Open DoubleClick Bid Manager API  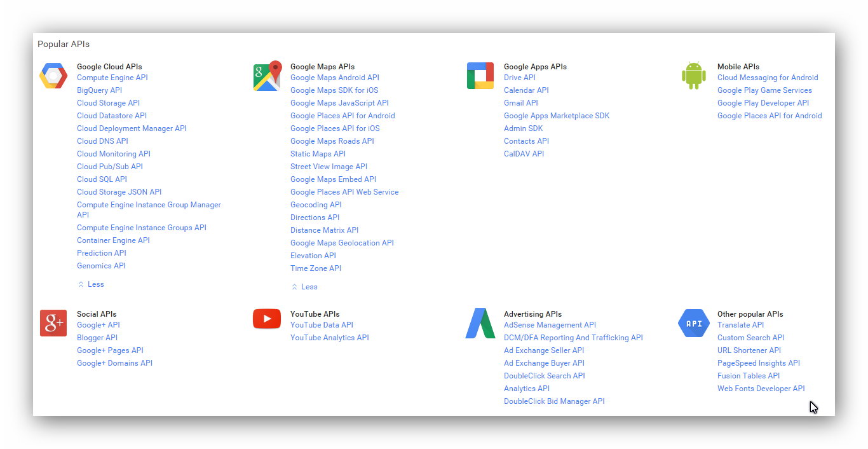pos(554,401)
